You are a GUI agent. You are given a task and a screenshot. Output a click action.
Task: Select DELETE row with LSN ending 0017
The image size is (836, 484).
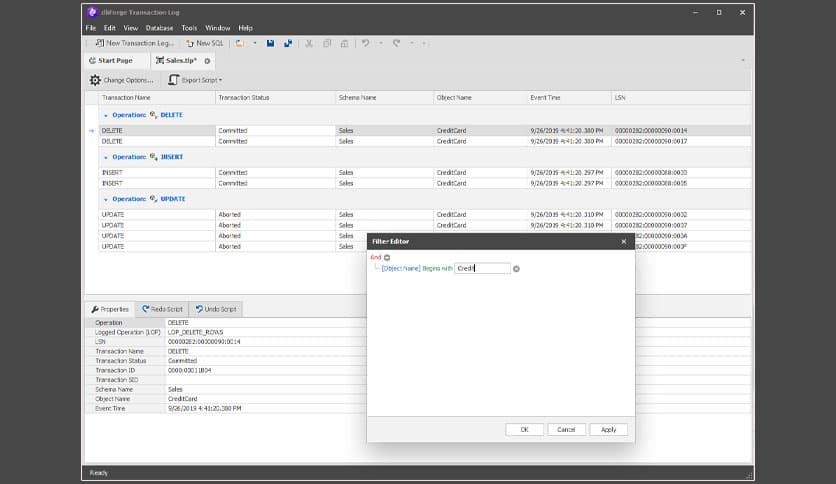point(424,141)
